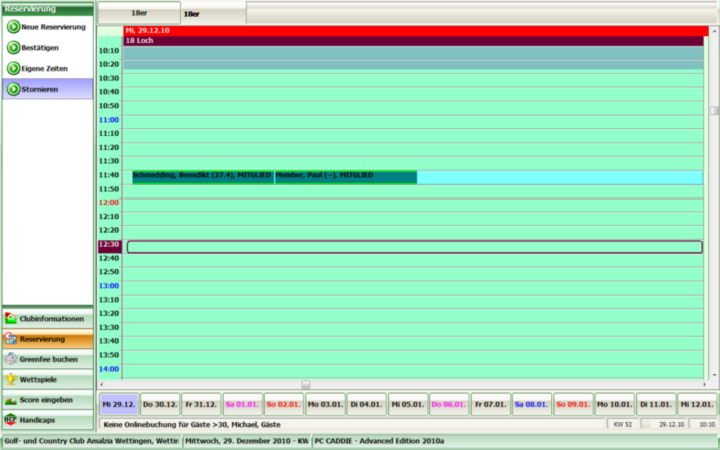Click the KW 52 status bar field
The image size is (720, 450).
click(x=622, y=423)
